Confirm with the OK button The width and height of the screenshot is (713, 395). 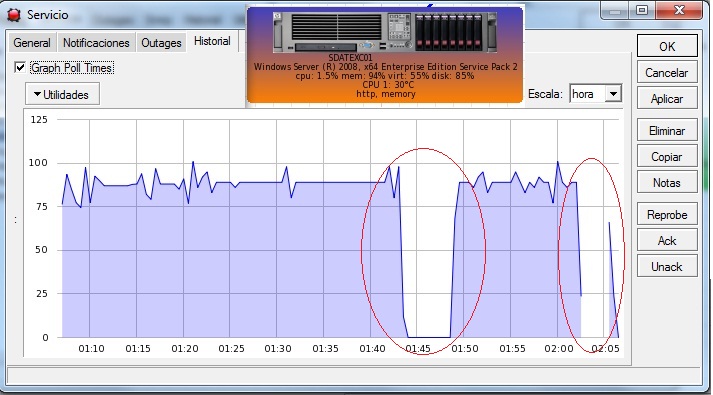pos(667,46)
